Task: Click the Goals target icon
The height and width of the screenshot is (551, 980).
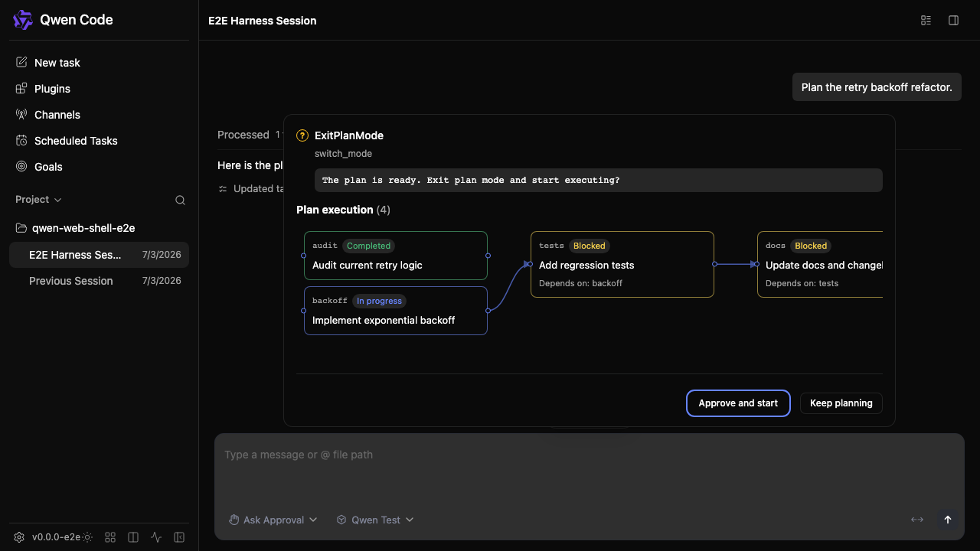Action: (x=21, y=167)
